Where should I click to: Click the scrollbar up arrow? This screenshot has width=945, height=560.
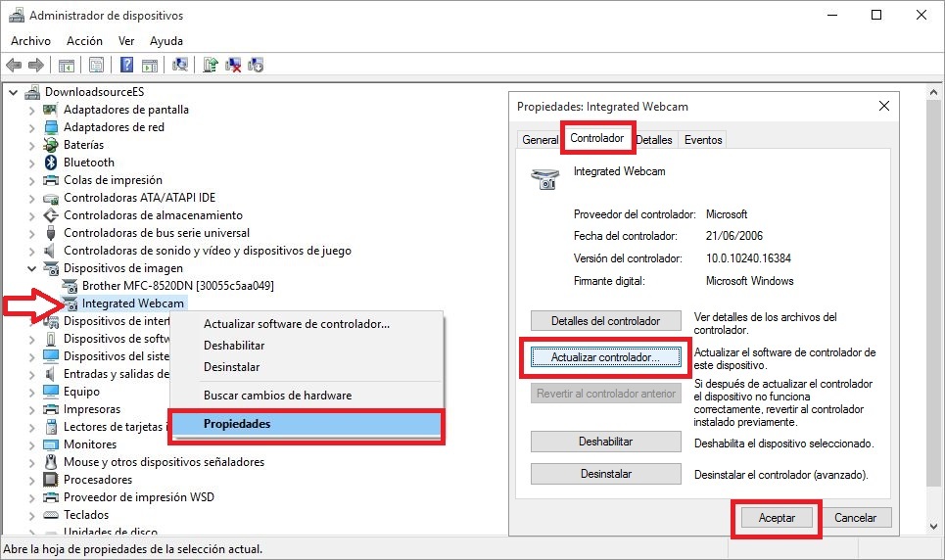(933, 93)
